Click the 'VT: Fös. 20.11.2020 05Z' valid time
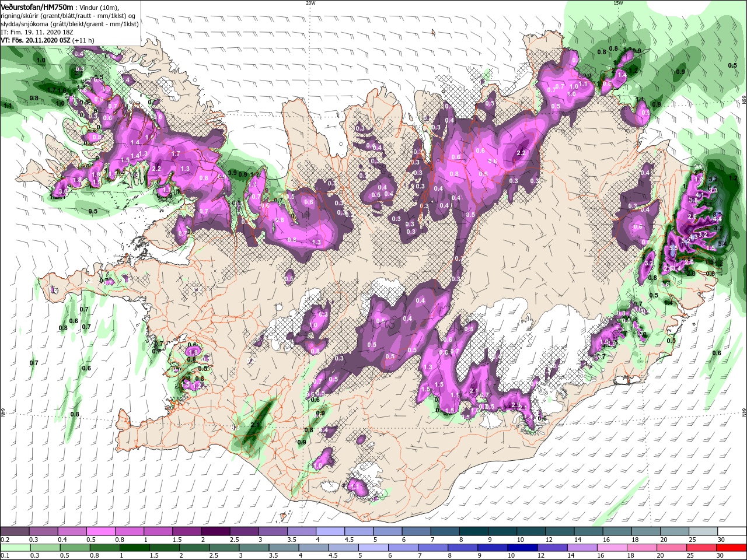The image size is (747, 560). coord(36,40)
